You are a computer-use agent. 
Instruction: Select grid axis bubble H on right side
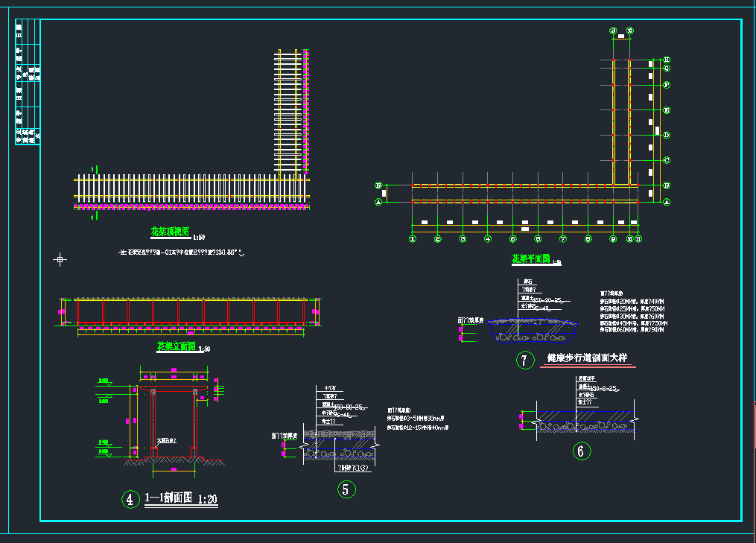[667, 60]
